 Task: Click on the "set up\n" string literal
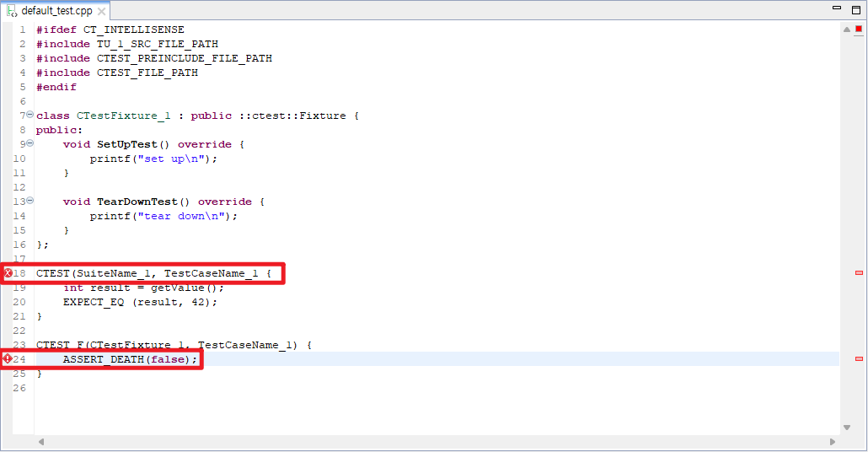coord(171,159)
